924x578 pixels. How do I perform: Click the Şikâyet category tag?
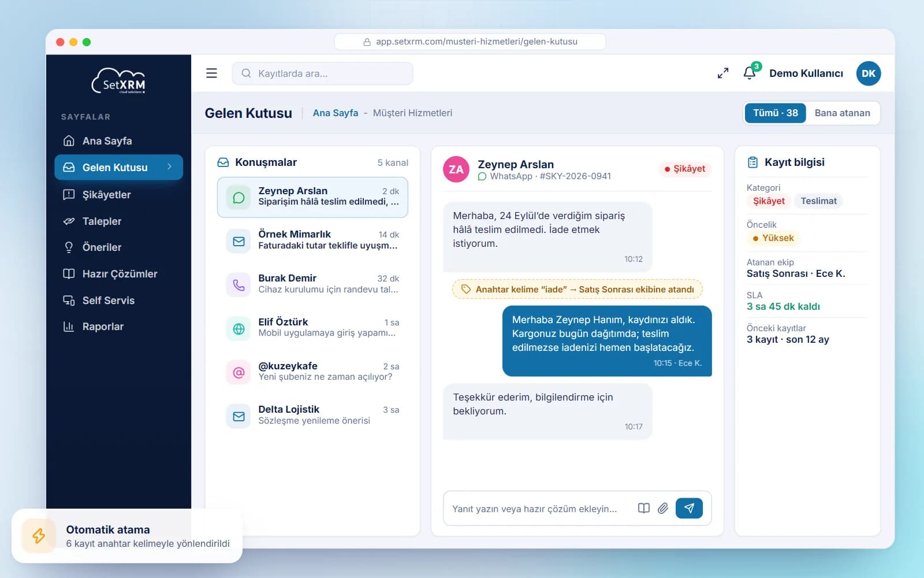769,201
